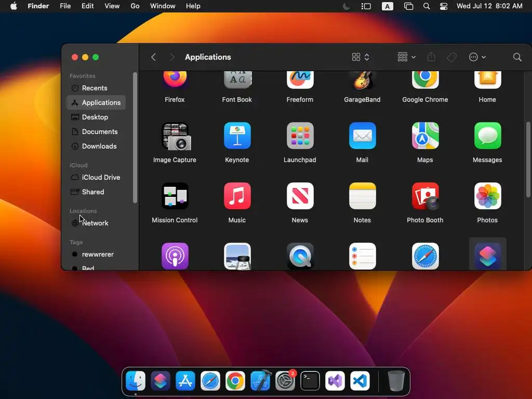Open System Settings from the Dock
The width and height of the screenshot is (532, 399).
click(285, 381)
